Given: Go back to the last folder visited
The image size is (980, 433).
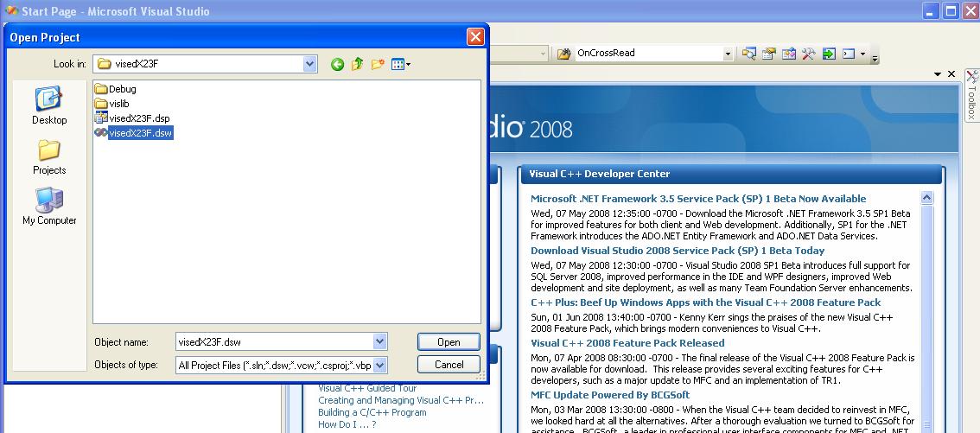Looking at the screenshot, I should [x=338, y=64].
